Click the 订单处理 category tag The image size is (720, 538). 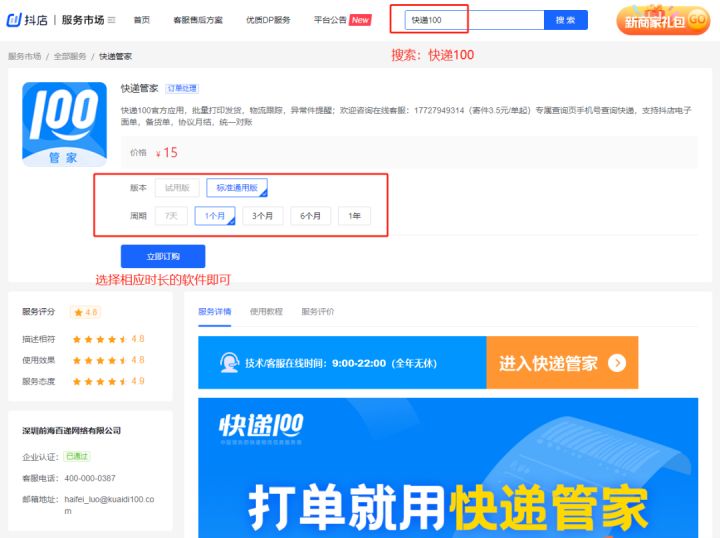[182, 88]
